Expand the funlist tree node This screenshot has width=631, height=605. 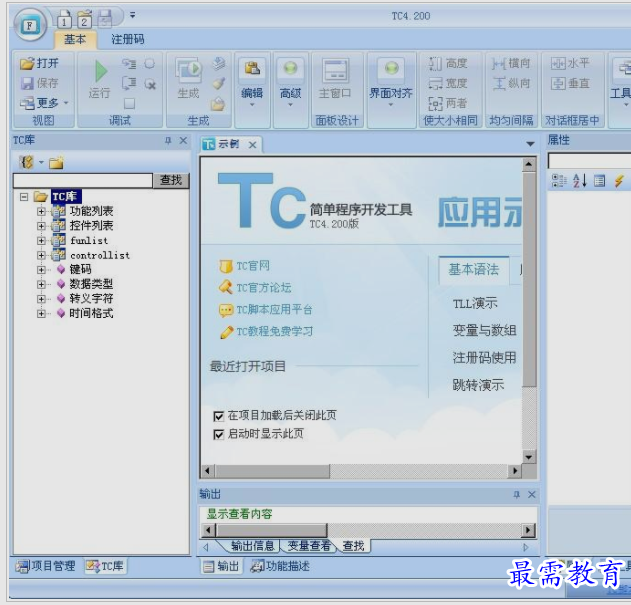[x=41, y=240]
